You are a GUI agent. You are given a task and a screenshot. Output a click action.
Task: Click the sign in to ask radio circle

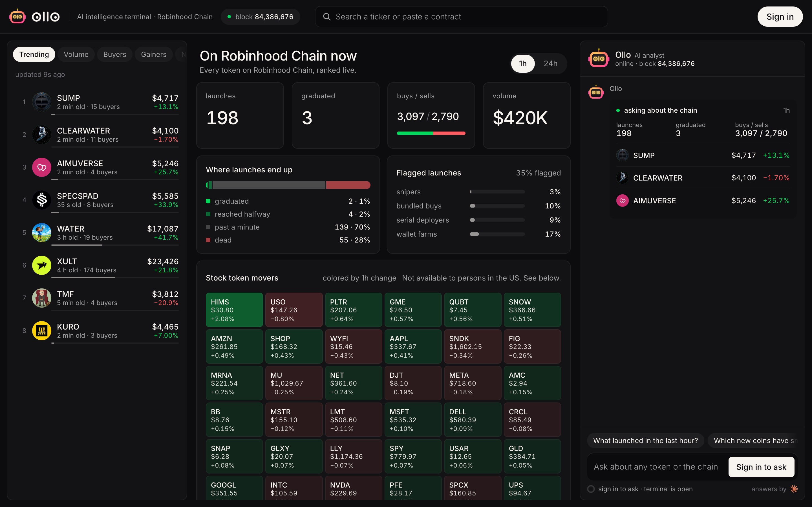click(x=591, y=489)
